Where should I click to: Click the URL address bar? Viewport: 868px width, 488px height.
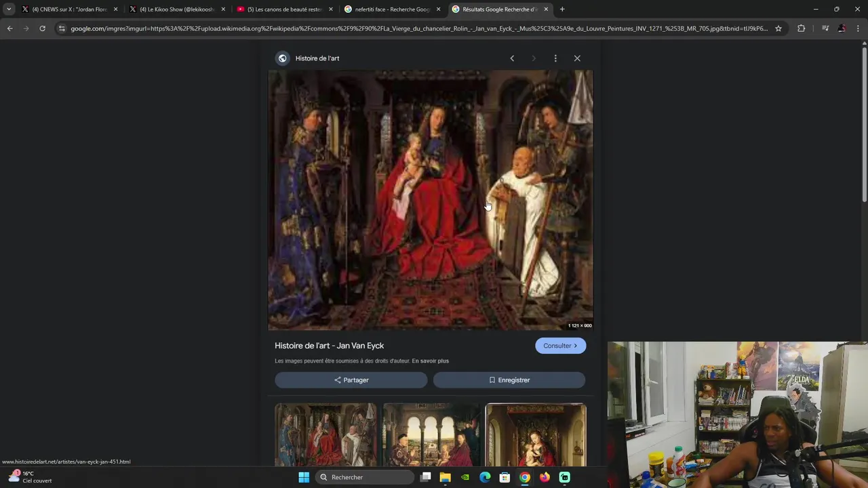tap(419, 28)
